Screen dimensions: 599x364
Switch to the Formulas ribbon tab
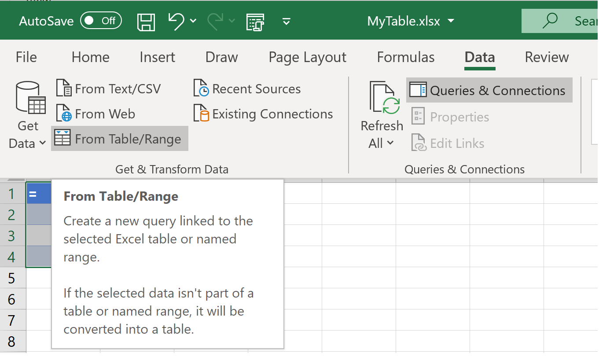[405, 57]
